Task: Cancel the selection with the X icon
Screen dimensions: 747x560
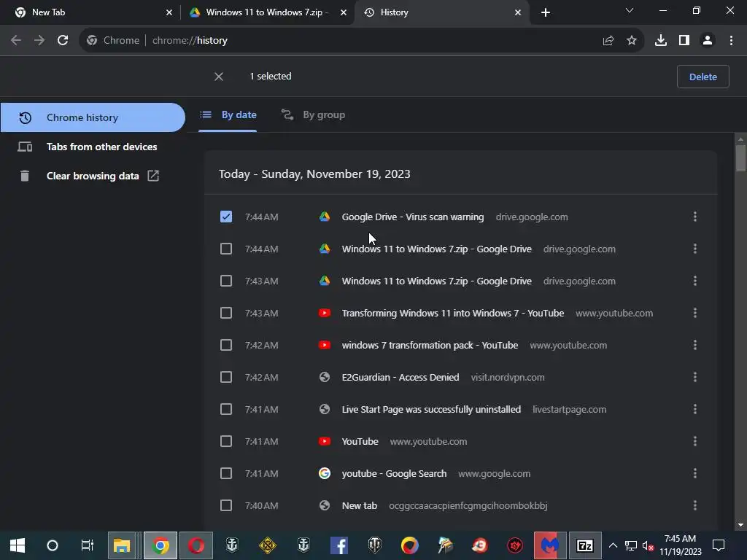Action: (x=219, y=77)
